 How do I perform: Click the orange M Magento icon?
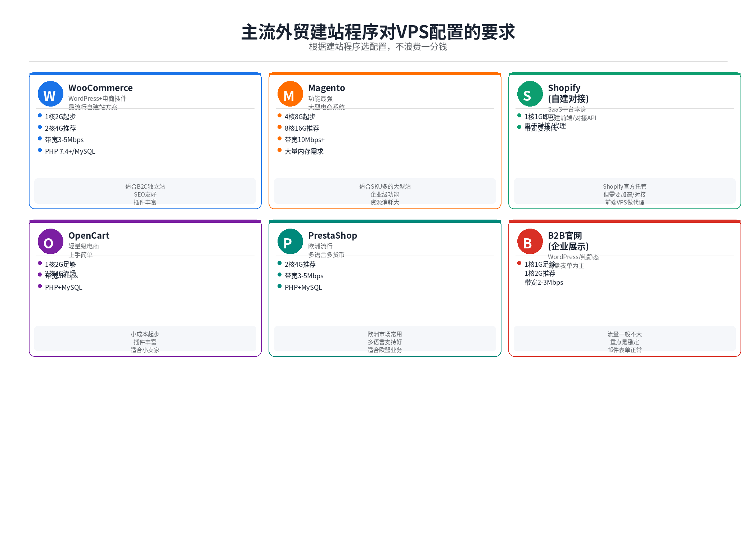point(290,94)
